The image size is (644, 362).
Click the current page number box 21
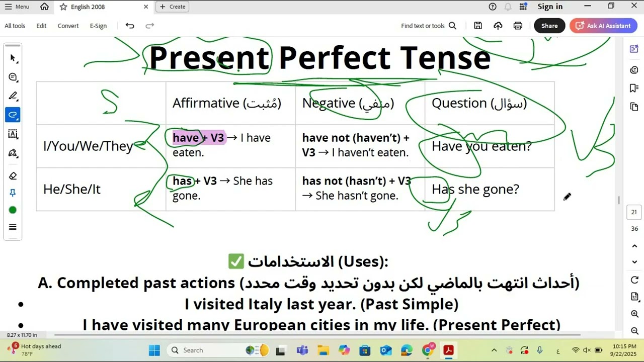click(x=634, y=212)
